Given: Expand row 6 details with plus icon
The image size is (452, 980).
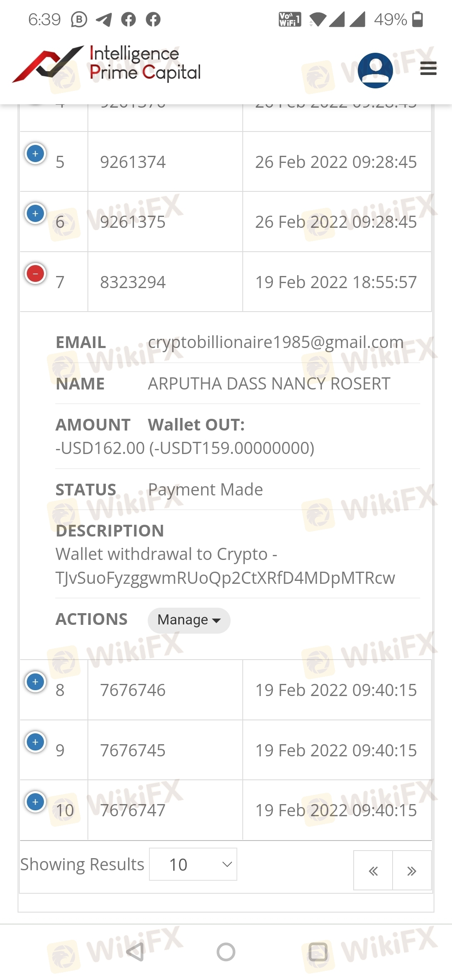Looking at the screenshot, I should tap(36, 214).
